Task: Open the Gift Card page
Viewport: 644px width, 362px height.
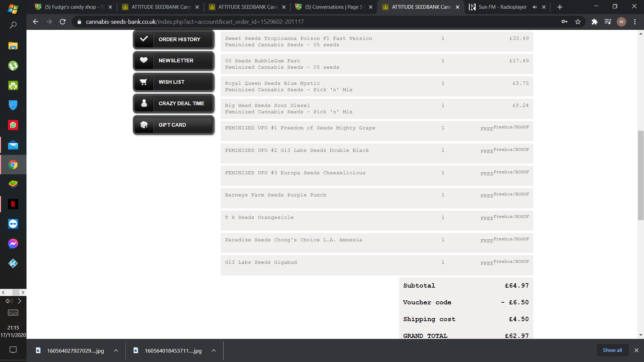Action: coord(174,125)
